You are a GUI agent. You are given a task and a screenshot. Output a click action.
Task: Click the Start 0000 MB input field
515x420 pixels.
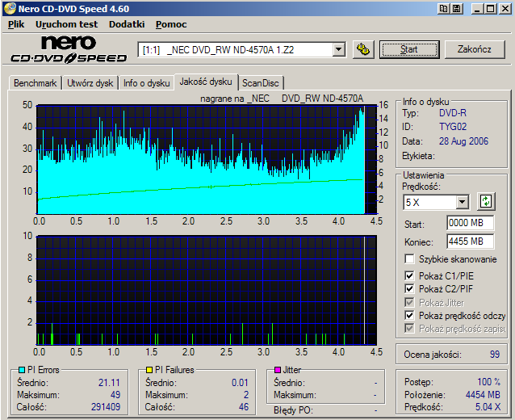pyautogui.click(x=471, y=223)
